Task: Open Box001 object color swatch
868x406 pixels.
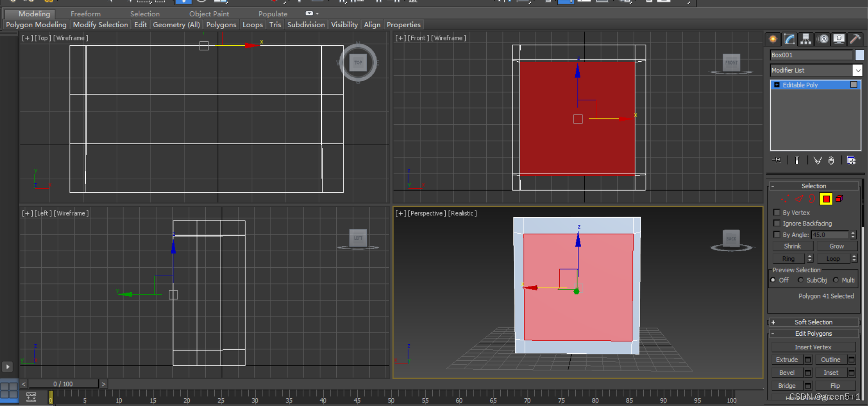Action: [x=859, y=55]
